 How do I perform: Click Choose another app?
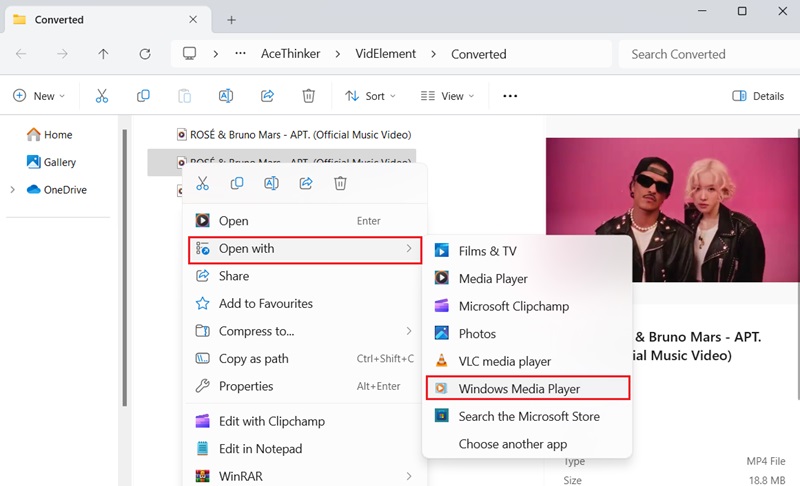click(x=527, y=444)
